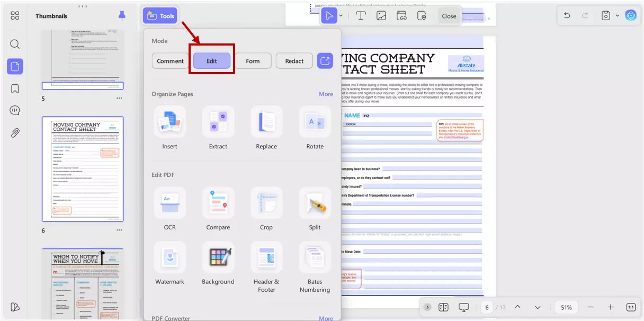Select Whom To Notify page thumbnail
This screenshot has width=644, height=321.
point(83,284)
